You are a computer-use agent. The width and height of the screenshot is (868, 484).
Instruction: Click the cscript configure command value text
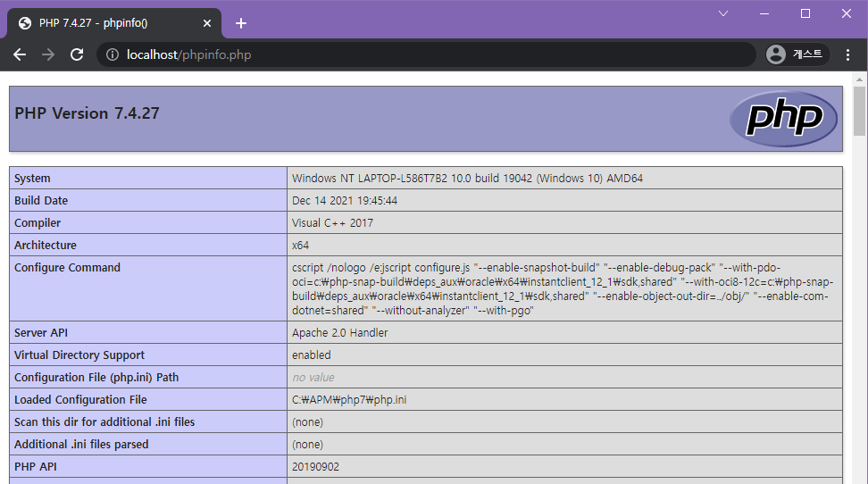563,289
